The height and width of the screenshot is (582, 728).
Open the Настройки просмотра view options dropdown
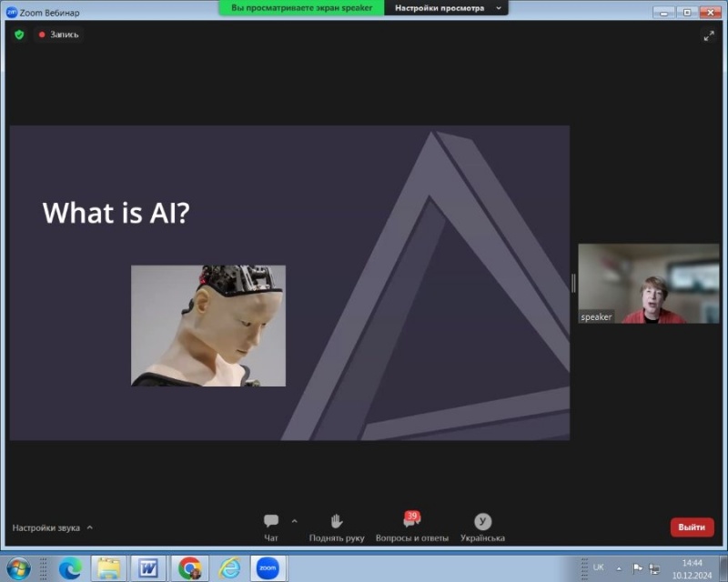(x=447, y=8)
